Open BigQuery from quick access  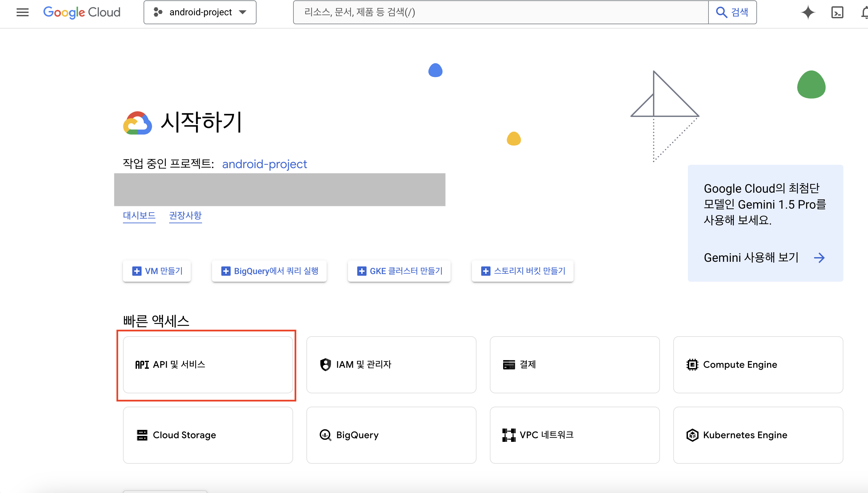pyautogui.click(x=391, y=435)
